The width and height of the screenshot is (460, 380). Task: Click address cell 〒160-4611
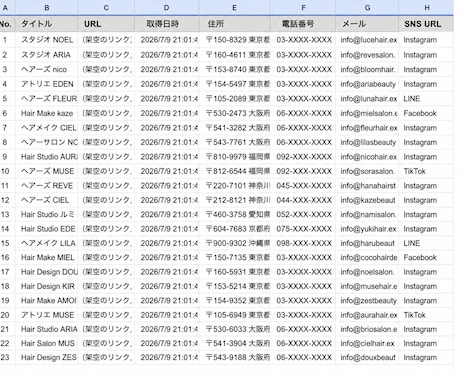tap(234, 55)
